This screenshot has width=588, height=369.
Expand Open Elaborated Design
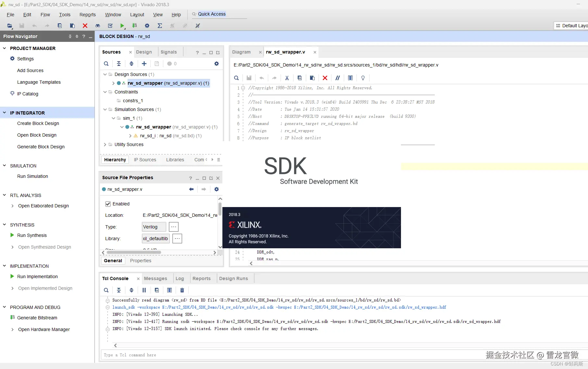coord(12,206)
